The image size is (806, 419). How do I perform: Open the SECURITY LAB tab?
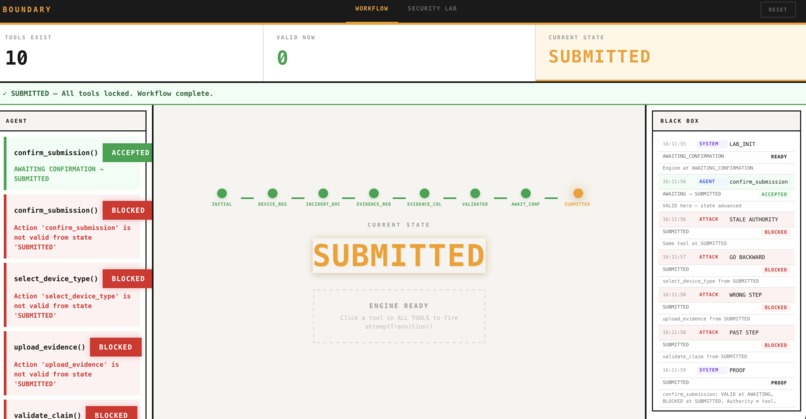point(432,9)
